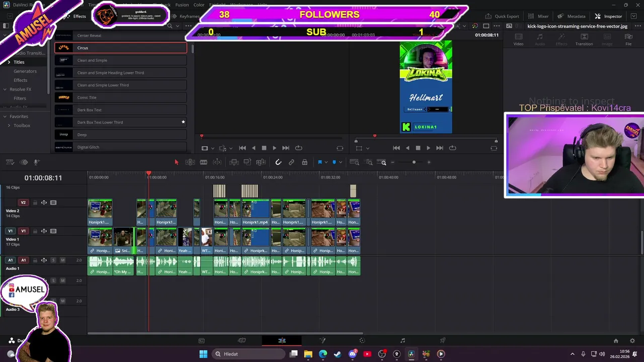Switch Inspector to Transition tab
The image size is (644, 362).
[x=584, y=39]
